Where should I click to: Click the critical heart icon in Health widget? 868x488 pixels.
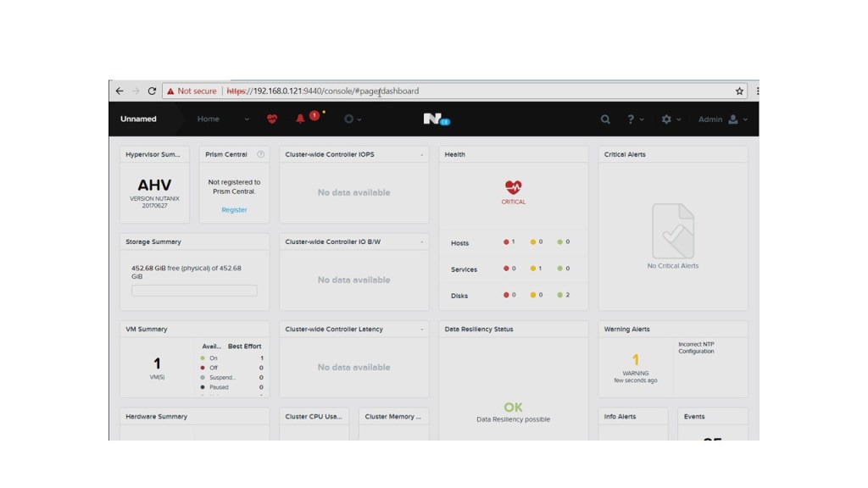(x=513, y=187)
